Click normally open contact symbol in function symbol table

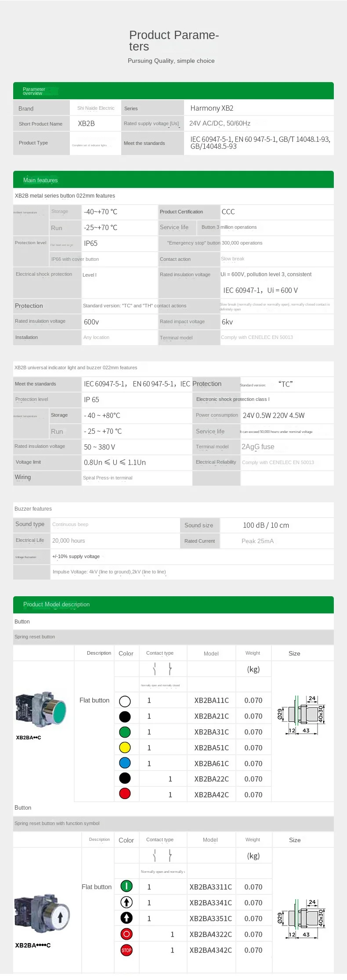155,855
